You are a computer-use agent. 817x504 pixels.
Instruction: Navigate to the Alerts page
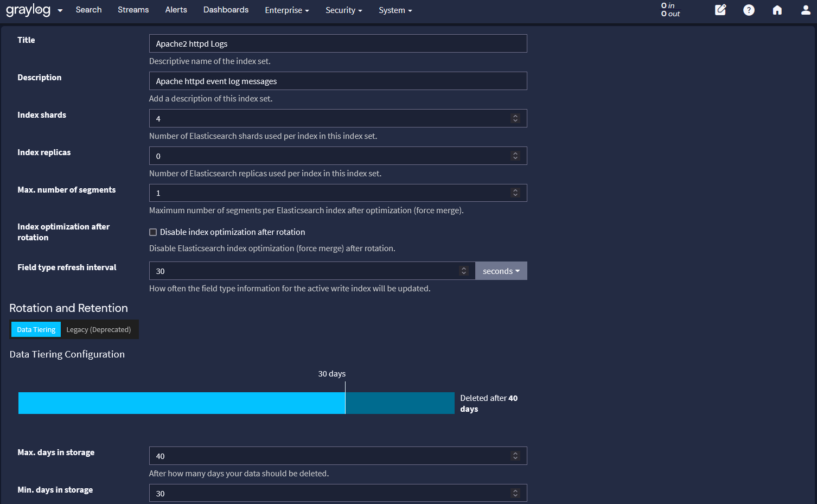pos(176,10)
